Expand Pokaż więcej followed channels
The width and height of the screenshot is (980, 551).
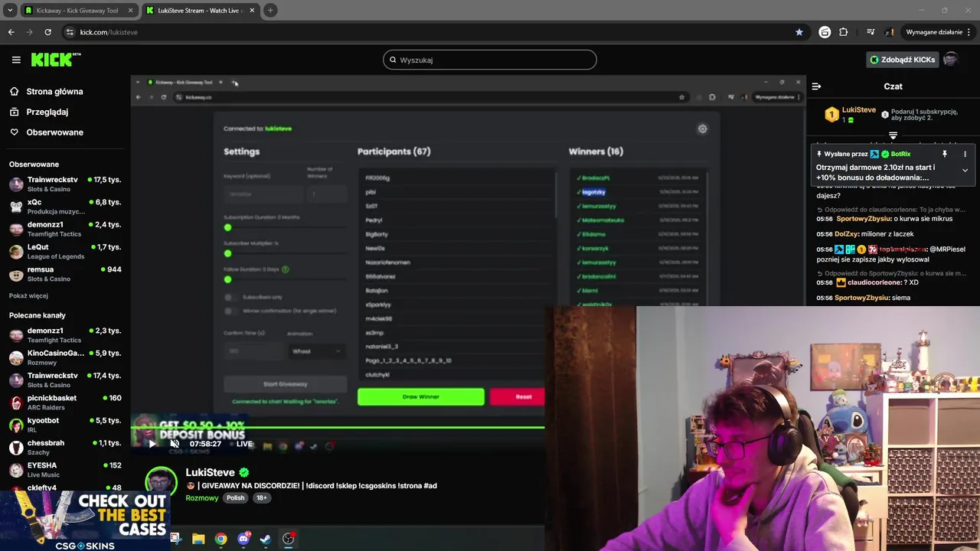click(28, 296)
